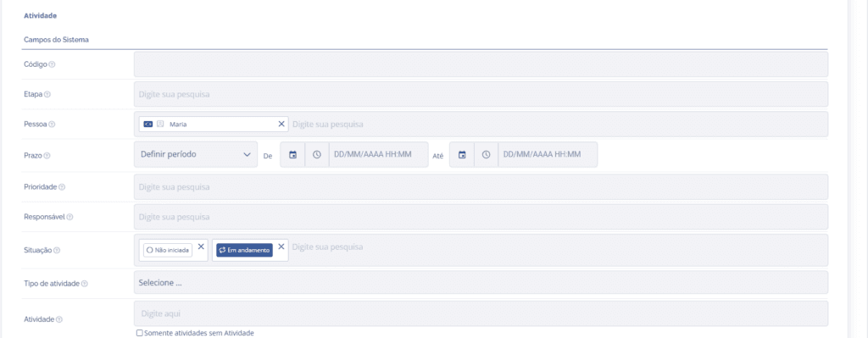
Task: Select the Não iniciada status chip
Action: 167,250
